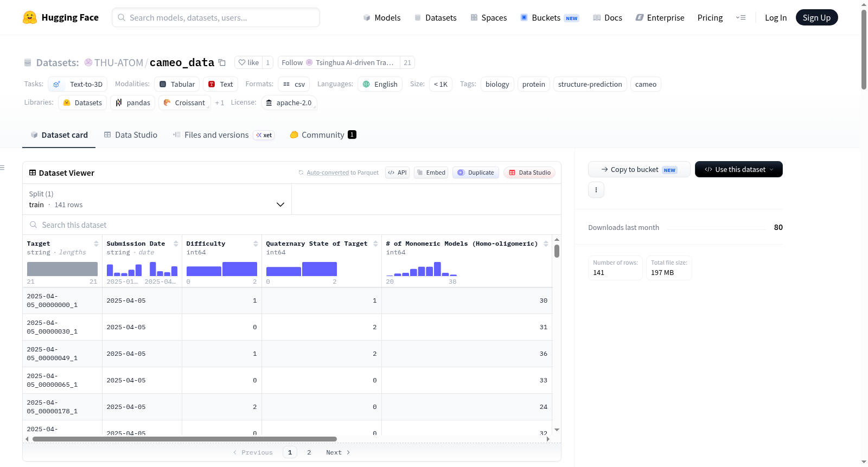
Task: Click the heart like button
Action: pos(248,62)
